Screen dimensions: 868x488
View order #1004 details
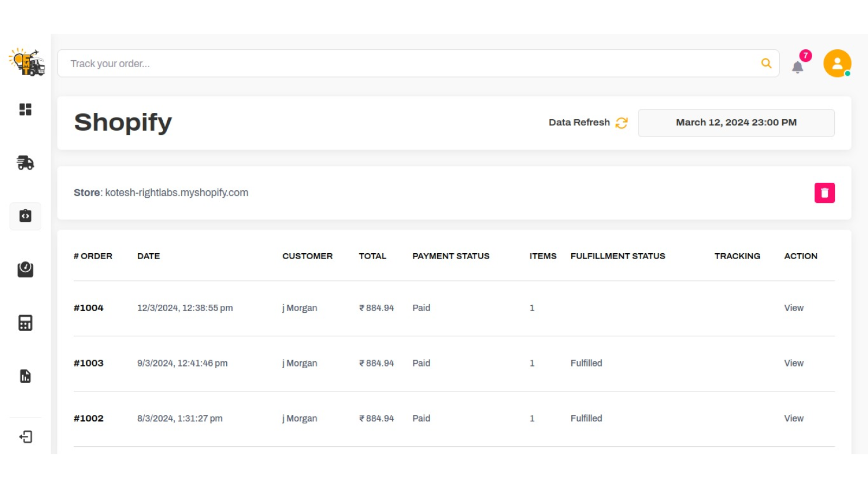tap(793, 308)
